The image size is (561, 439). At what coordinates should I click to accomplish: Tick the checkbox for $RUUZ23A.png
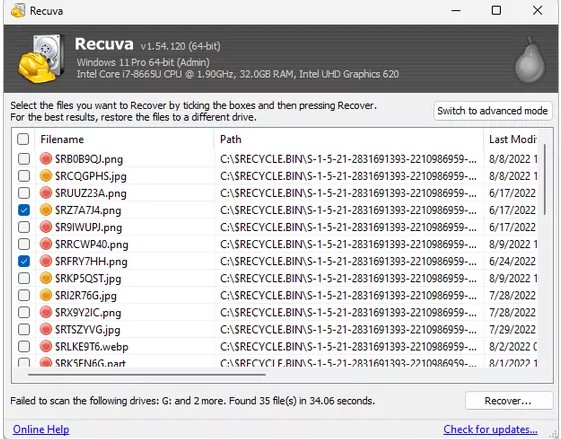click(24, 193)
